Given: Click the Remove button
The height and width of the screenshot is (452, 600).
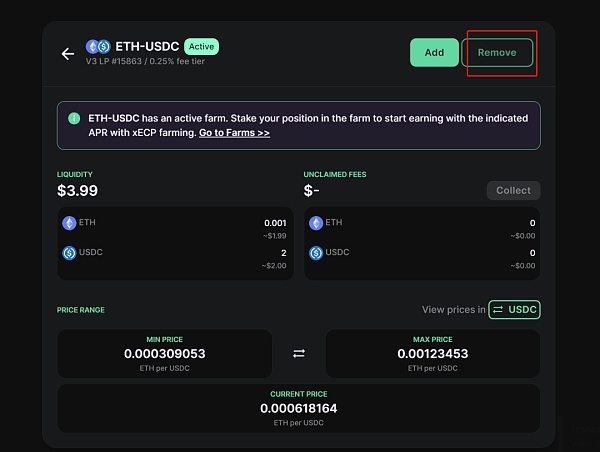Looking at the screenshot, I should click(x=497, y=52).
